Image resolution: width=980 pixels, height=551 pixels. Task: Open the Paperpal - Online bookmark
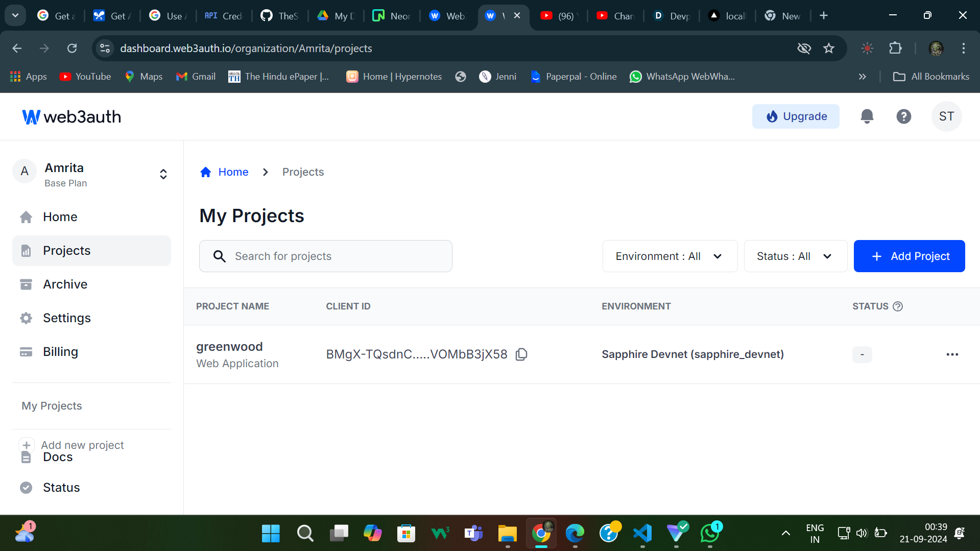pyautogui.click(x=573, y=77)
